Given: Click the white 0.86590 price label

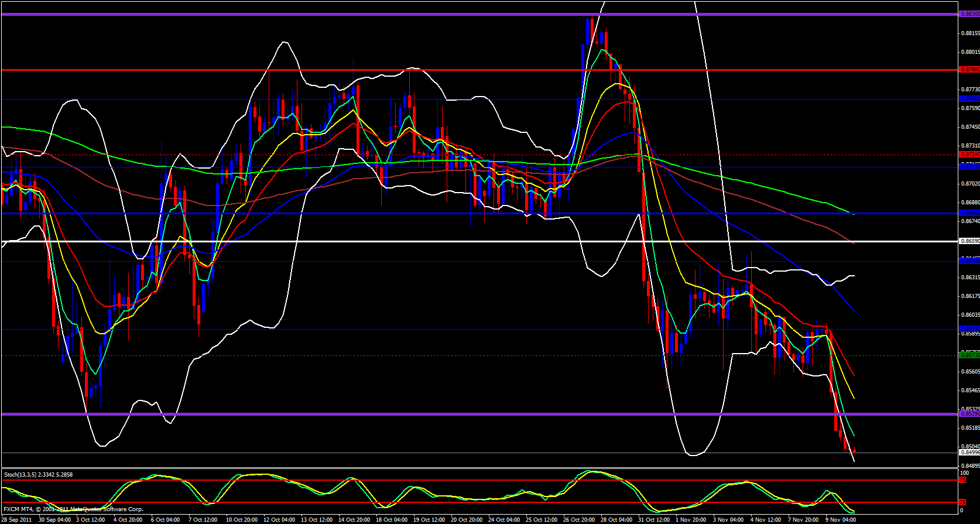Looking at the screenshot, I should coord(969,241).
